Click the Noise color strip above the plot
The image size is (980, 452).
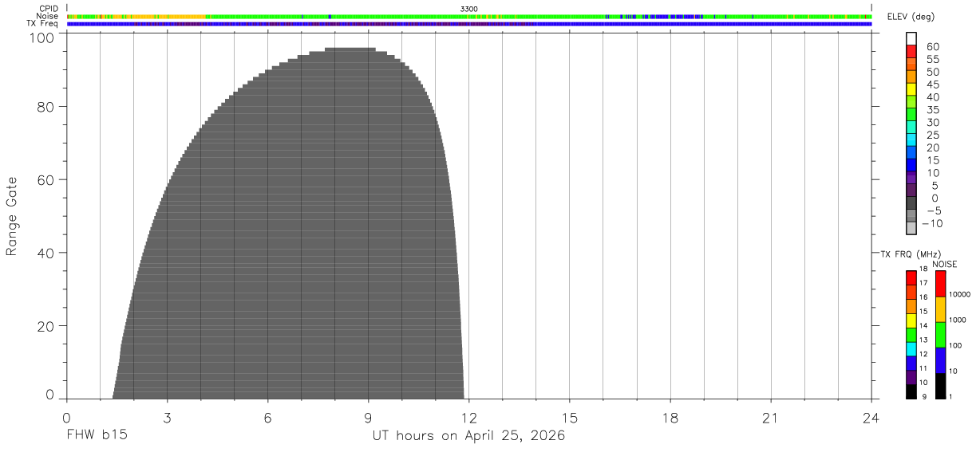(x=469, y=16)
